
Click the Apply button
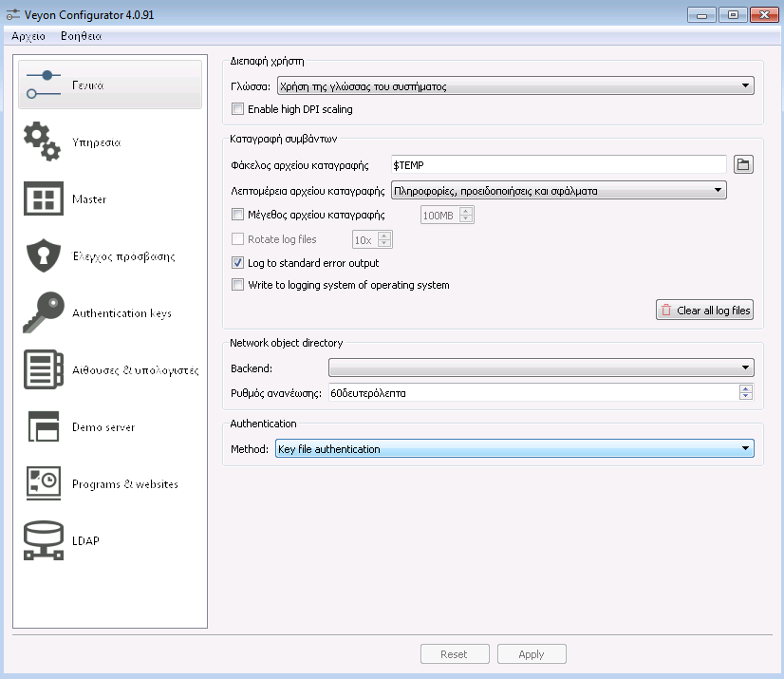(x=532, y=654)
